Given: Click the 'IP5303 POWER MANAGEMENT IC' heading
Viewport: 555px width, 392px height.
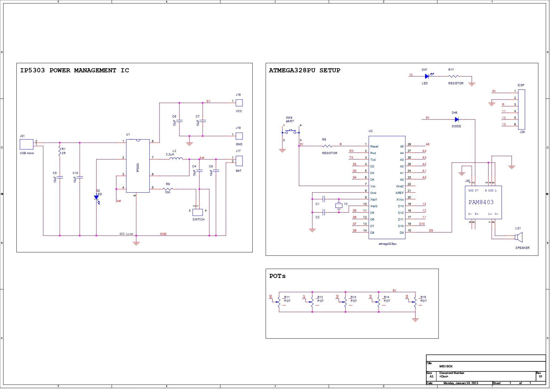Looking at the screenshot, I should pyautogui.click(x=75, y=70).
